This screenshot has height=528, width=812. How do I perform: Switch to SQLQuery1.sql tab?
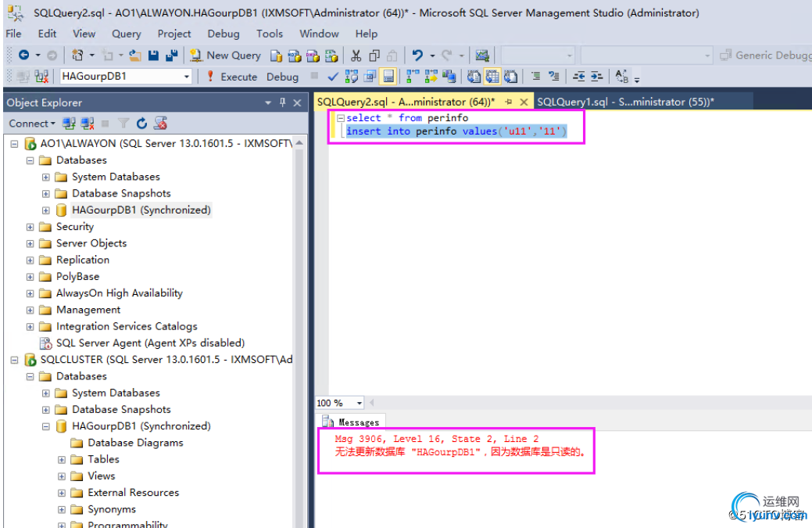pyautogui.click(x=625, y=102)
